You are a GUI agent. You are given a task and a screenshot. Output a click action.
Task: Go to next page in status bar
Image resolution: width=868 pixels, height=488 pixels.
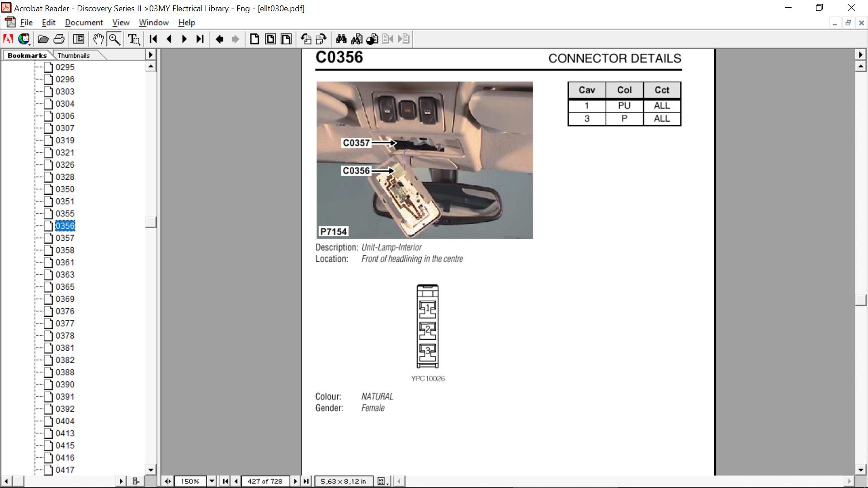pyautogui.click(x=296, y=481)
